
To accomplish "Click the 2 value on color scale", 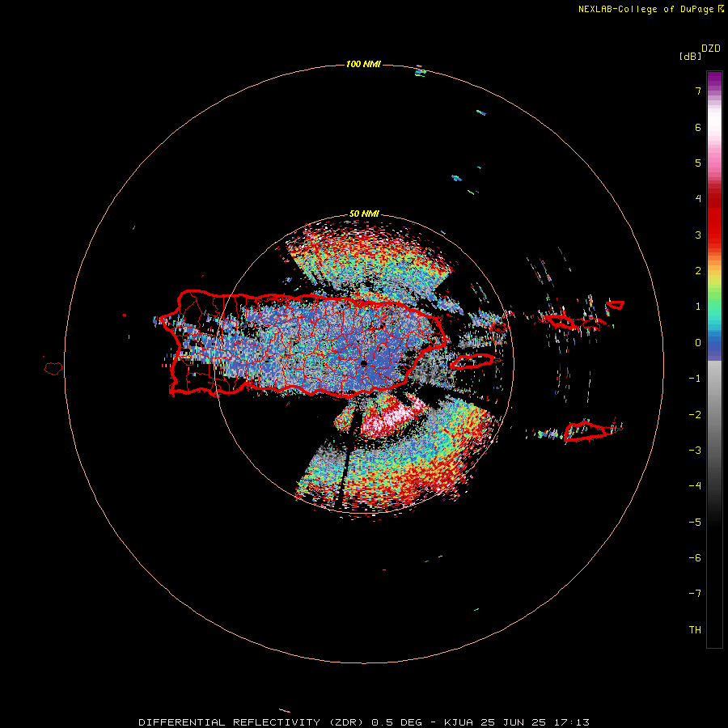I will (698, 271).
